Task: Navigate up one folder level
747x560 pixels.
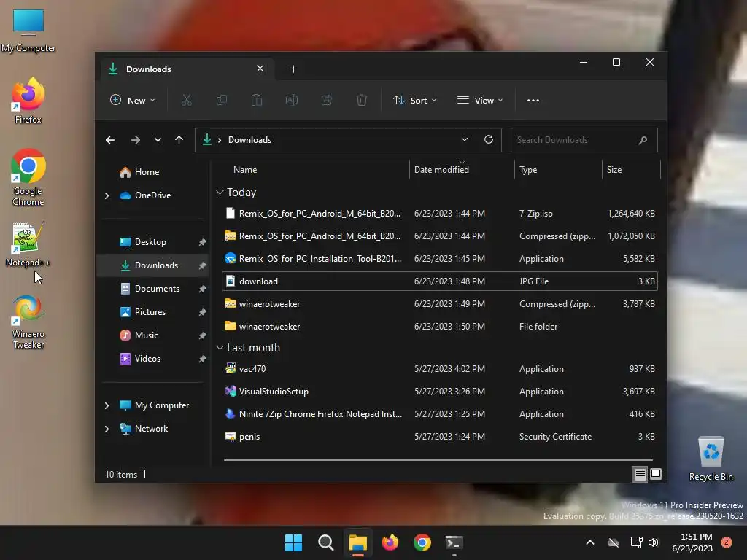Action: [179, 140]
